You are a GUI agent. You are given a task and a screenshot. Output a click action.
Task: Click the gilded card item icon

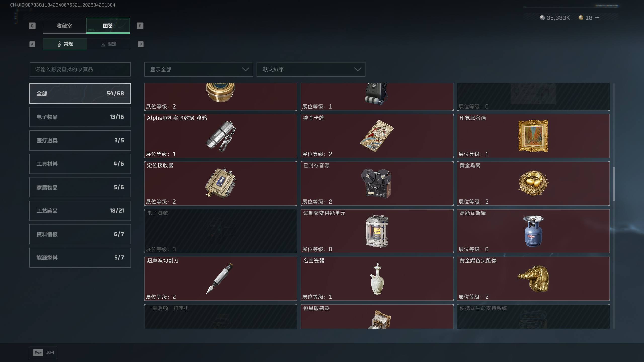pyautogui.click(x=377, y=136)
